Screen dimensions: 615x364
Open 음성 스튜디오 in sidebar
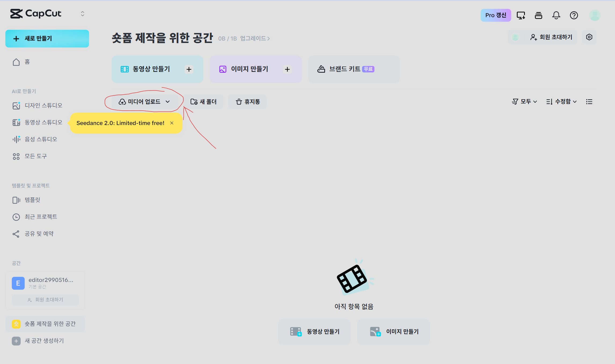coord(41,139)
